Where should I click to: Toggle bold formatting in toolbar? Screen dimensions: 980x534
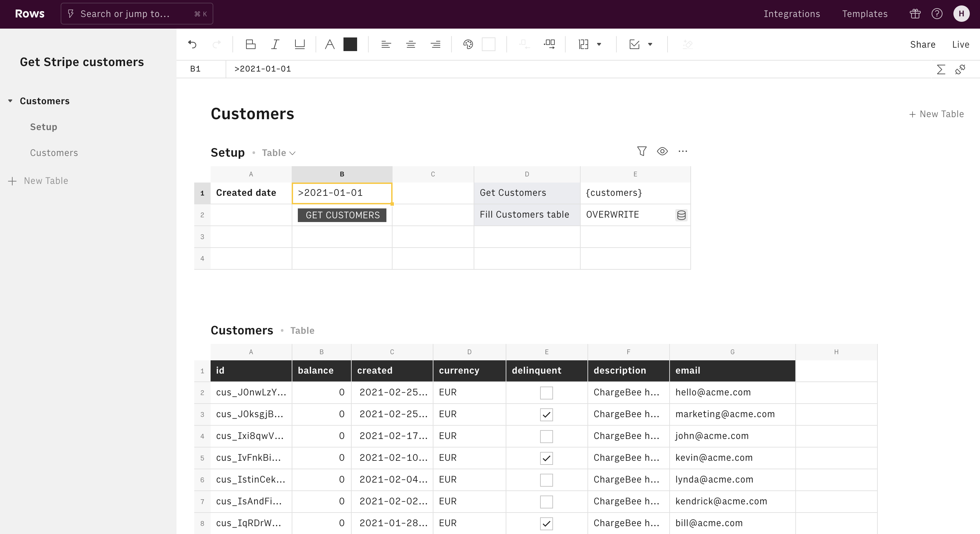click(x=250, y=45)
